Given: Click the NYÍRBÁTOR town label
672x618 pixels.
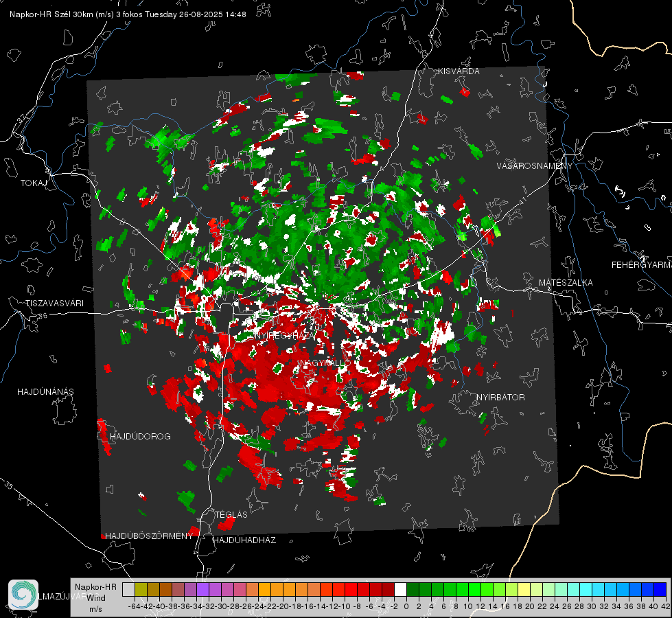Looking at the screenshot, I should [500, 398].
